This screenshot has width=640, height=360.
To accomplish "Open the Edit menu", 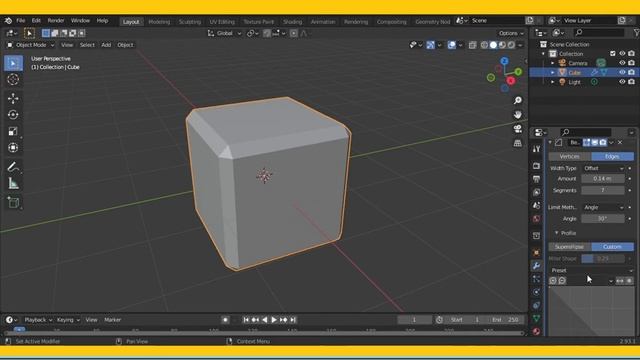I will tap(36, 20).
